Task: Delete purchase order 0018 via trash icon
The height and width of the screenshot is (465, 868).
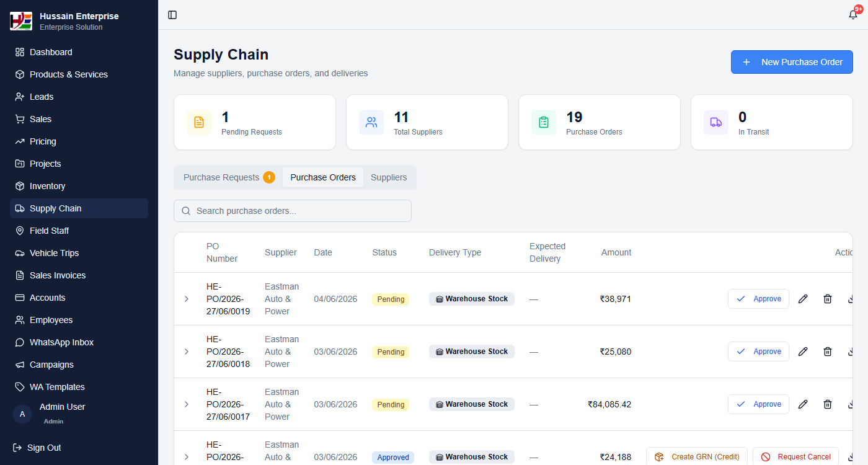Action: [828, 352]
